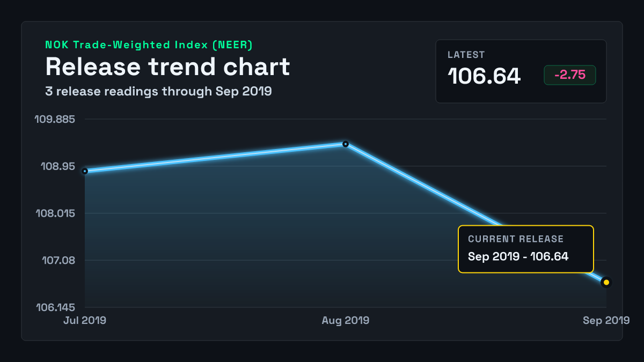This screenshot has height=362, width=644.
Task: Select the Jul 2019 data point marker
Action: [x=85, y=171]
